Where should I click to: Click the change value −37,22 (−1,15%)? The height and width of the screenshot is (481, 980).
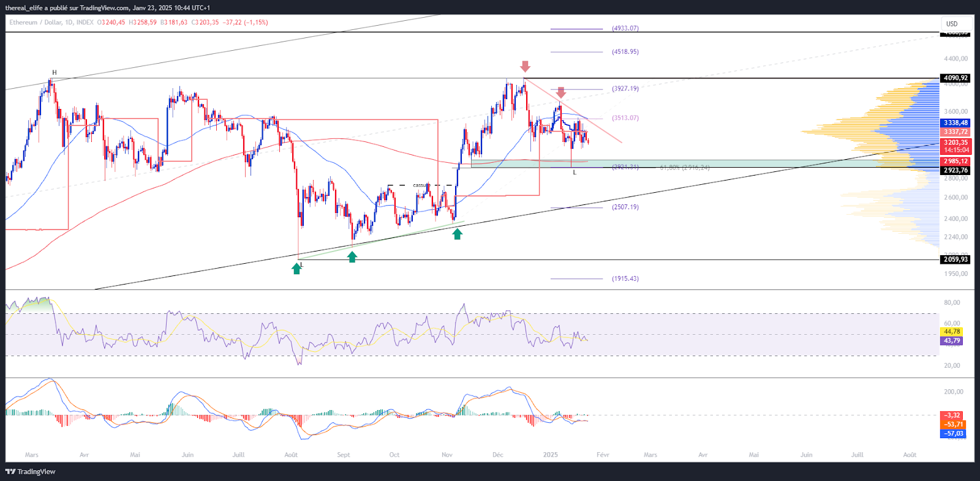click(245, 22)
